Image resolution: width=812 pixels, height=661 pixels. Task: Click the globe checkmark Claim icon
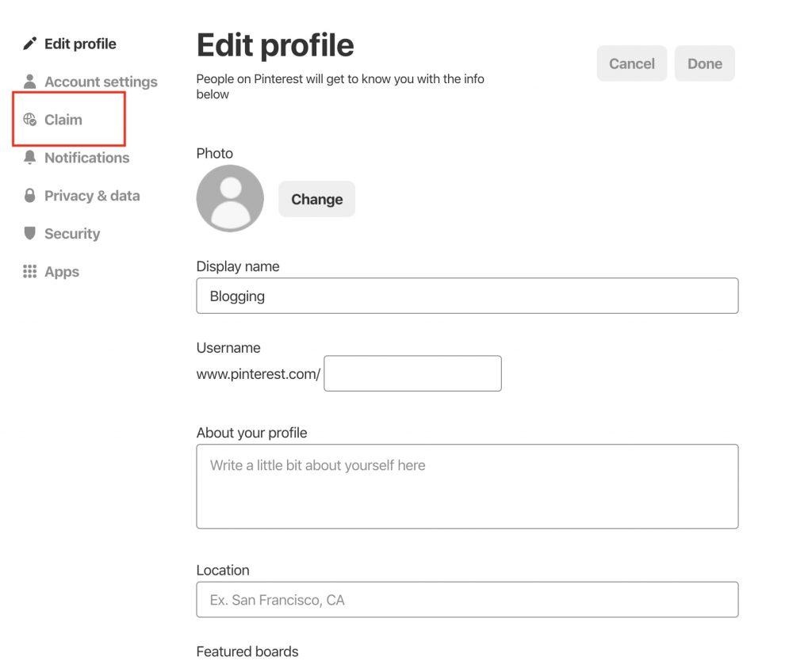30,120
